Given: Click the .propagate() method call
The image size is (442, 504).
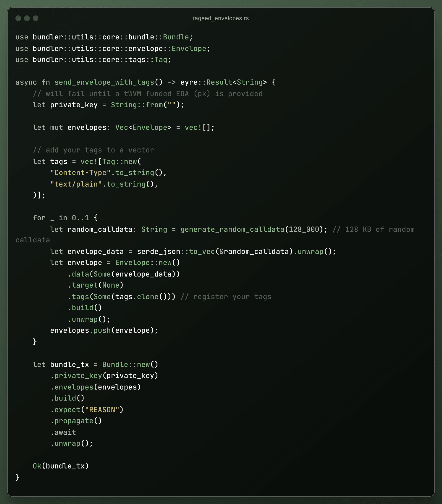Looking at the screenshot, I should coord(76,421).
